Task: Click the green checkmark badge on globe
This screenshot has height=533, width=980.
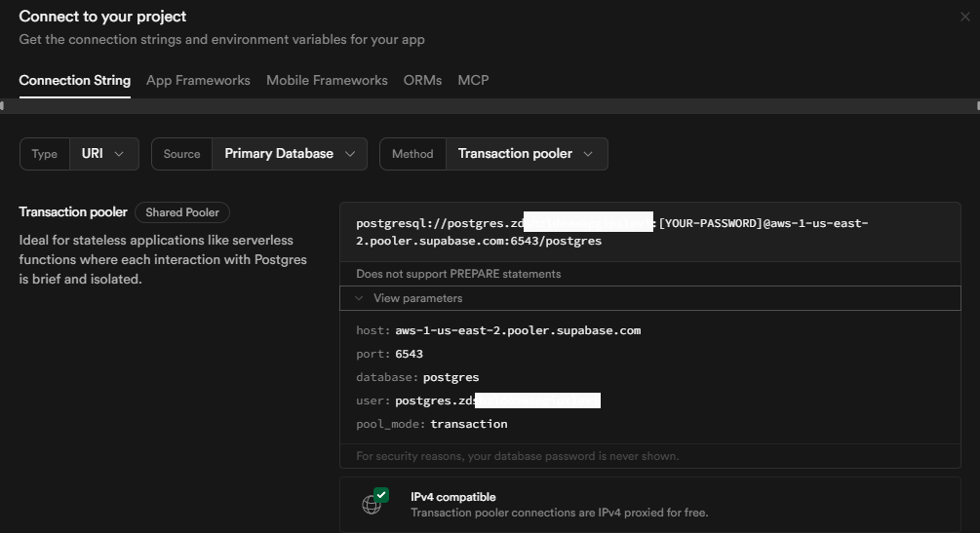Action: (x=381, y=495)
